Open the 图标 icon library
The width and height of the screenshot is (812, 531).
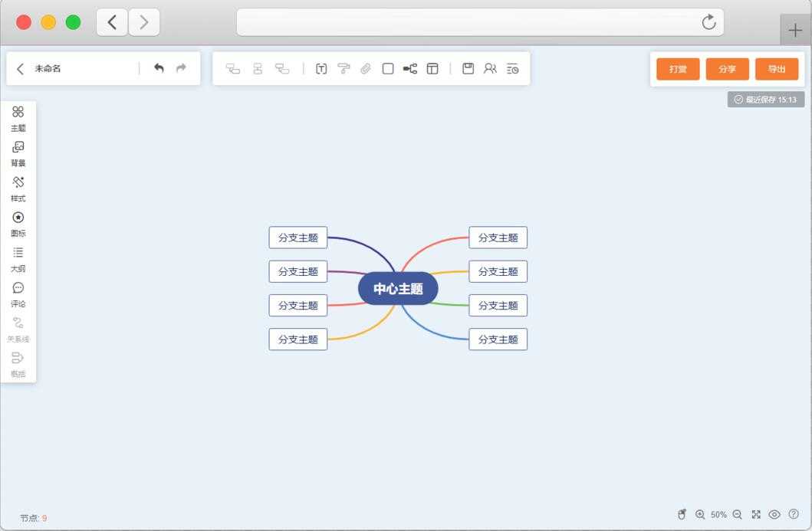tap(18, 224)
